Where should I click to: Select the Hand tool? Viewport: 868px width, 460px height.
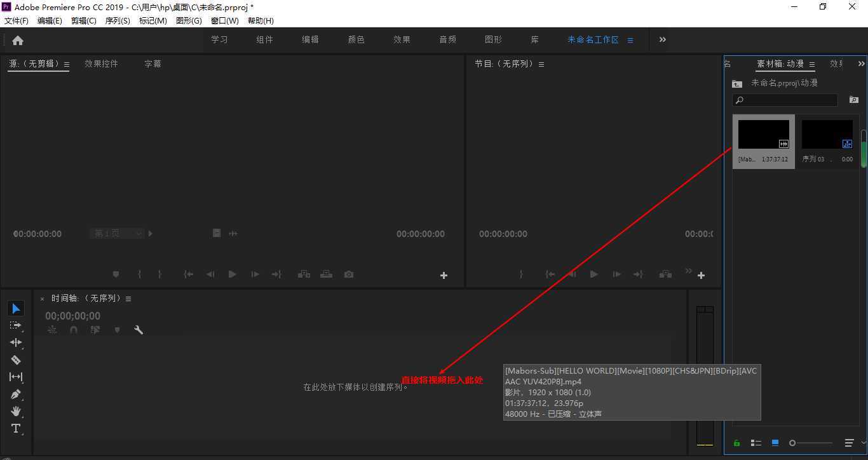16,411
